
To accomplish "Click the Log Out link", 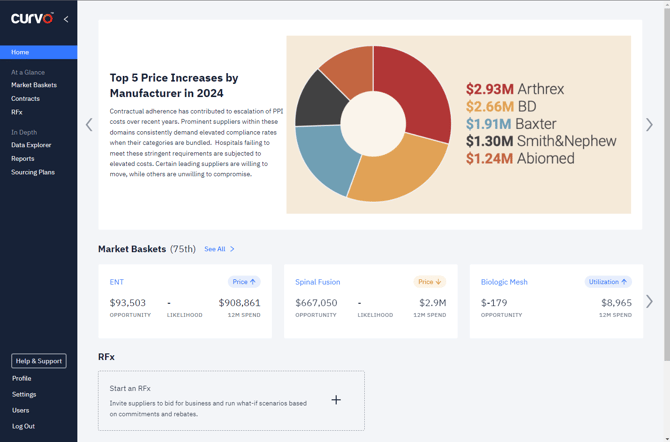I will [23, 426].
